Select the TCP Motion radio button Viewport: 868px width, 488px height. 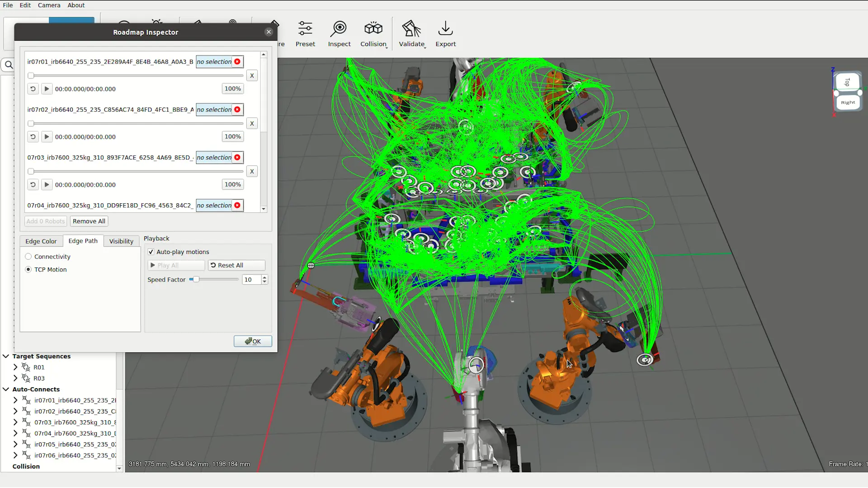click(28, 270)
